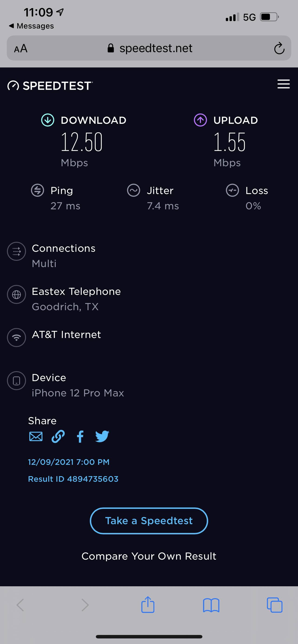This screenshot has height=644, width=298.
Task: Share result on Facebook
Action: pos(80,437)
